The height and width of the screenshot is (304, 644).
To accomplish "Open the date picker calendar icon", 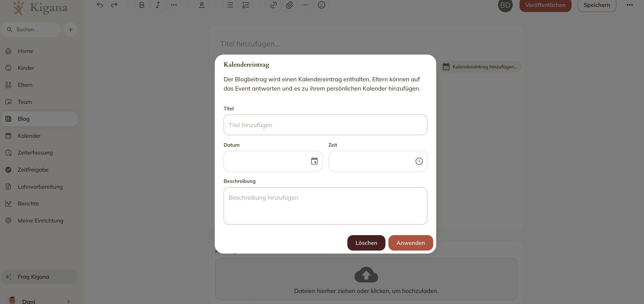I will [x=314, y=161].
